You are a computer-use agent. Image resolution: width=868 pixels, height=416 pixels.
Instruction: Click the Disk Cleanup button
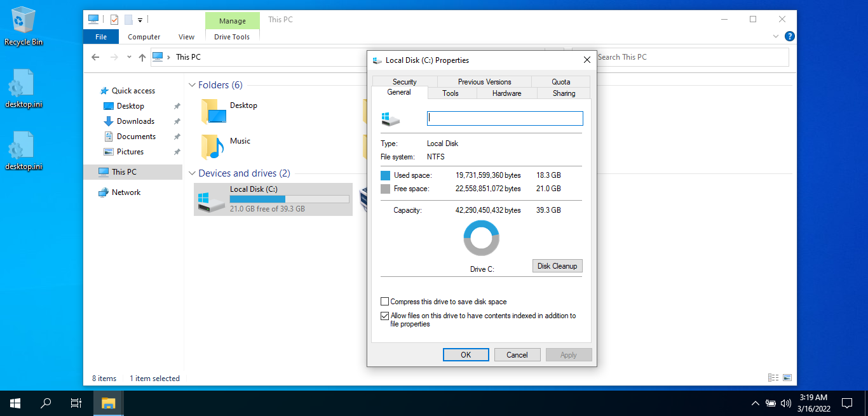[557, 266]
